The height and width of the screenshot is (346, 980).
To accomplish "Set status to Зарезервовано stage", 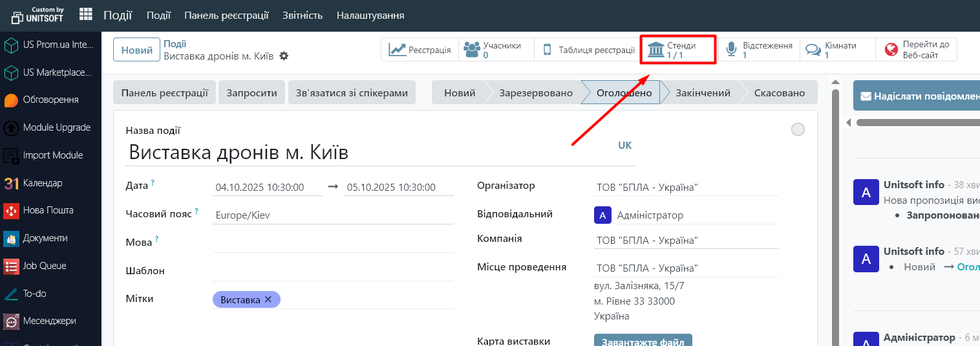I will 536,92.
